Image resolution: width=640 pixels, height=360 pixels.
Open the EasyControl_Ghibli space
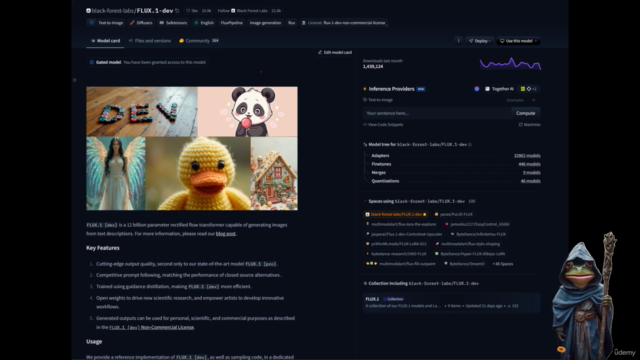coord(477,224)
